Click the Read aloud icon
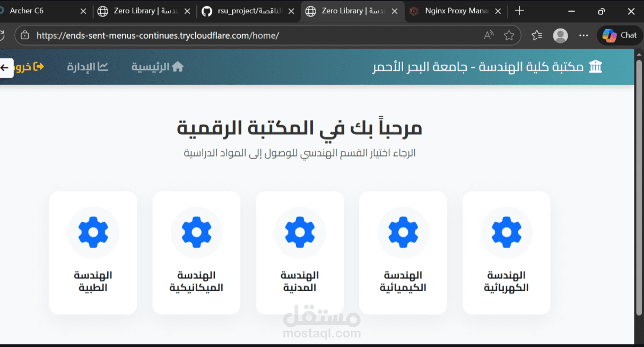The height and width of the screenshot is (347, 644). pos(489,36)
